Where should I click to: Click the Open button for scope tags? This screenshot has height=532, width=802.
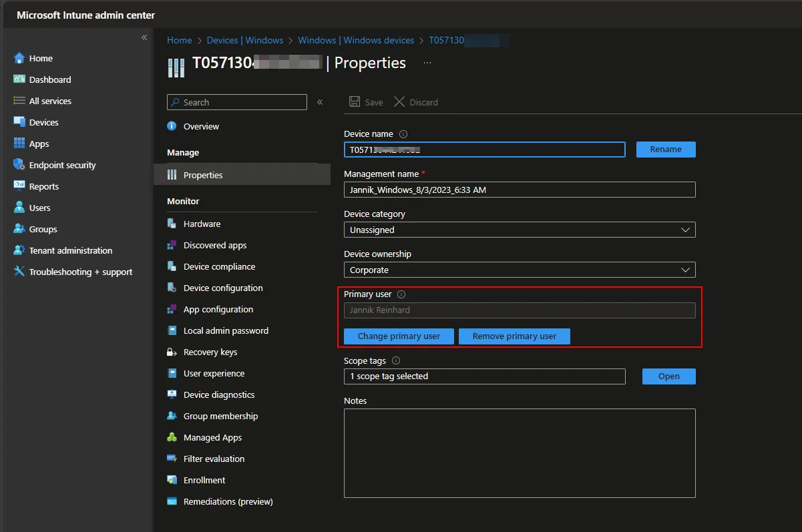coord(668,376)
